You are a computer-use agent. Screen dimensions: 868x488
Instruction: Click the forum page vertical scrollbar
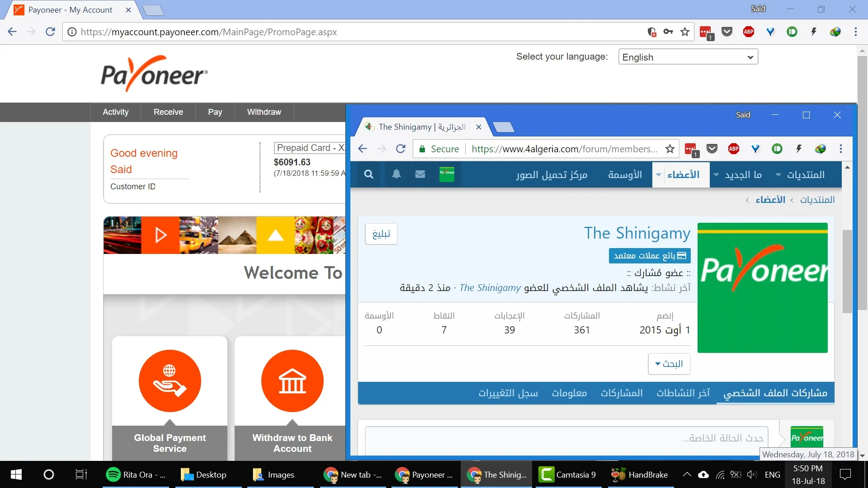point(847,271)
